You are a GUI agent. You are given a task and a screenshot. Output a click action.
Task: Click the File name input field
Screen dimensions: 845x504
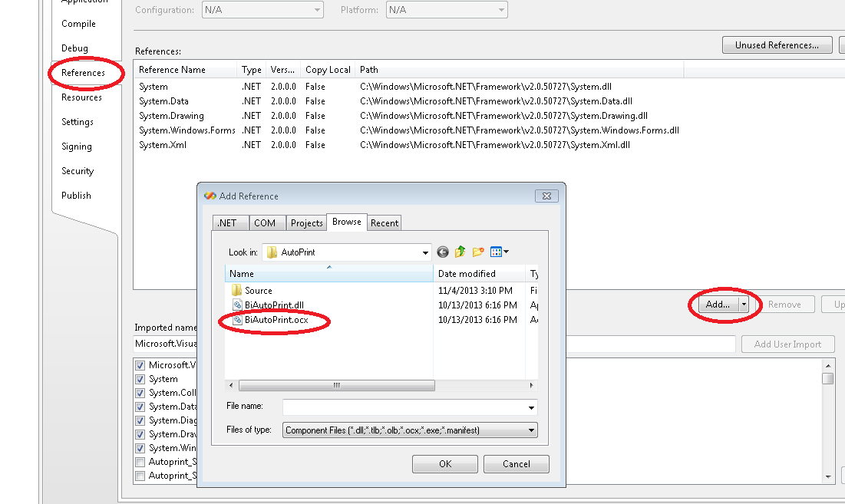coord(404,407)
